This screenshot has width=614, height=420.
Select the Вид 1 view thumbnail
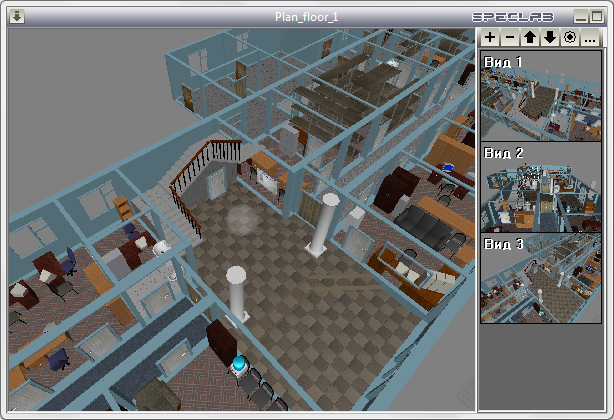pos(541,96)
